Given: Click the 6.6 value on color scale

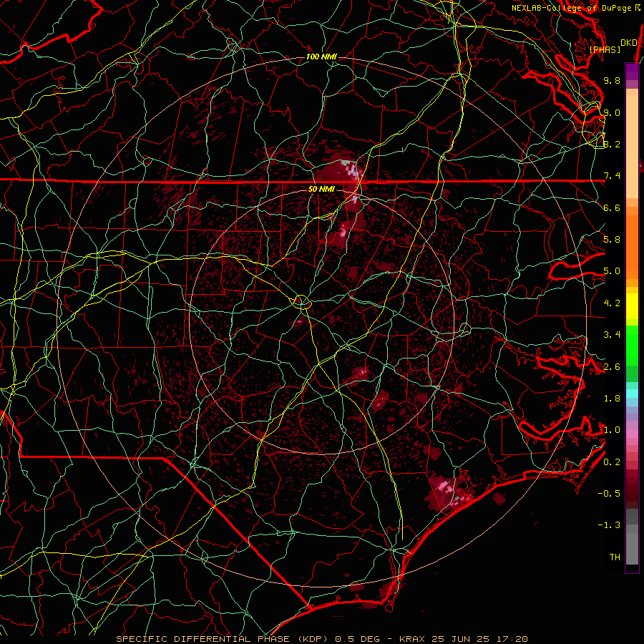Looking at the screenshot, I should coord(612,208).
